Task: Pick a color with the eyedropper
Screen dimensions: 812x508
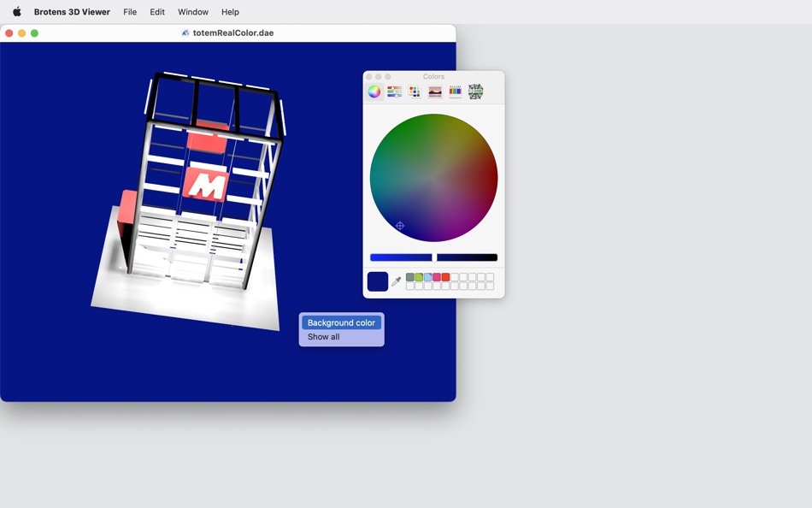Action: 396,281
